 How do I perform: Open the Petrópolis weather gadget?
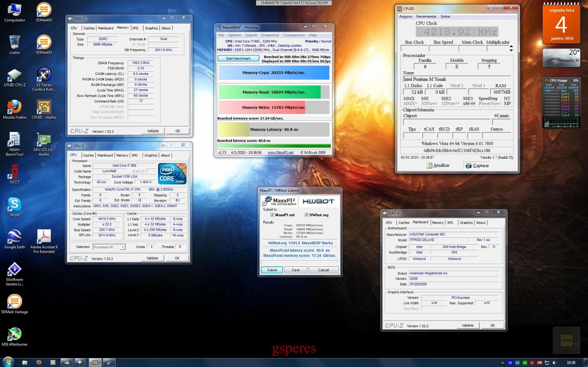(561, 58)
